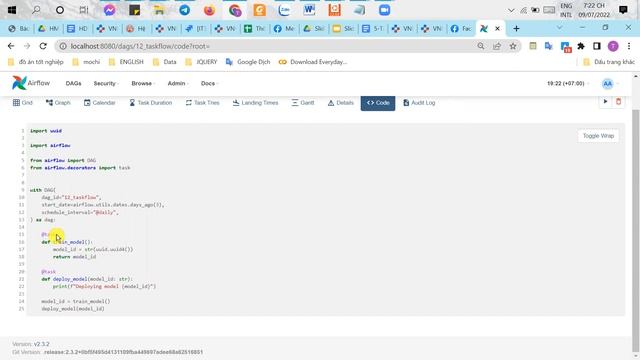The height and width of the screenshot is (360, 640).
Task: Expand the Docs dropdown menu
Action: [209, 83]
